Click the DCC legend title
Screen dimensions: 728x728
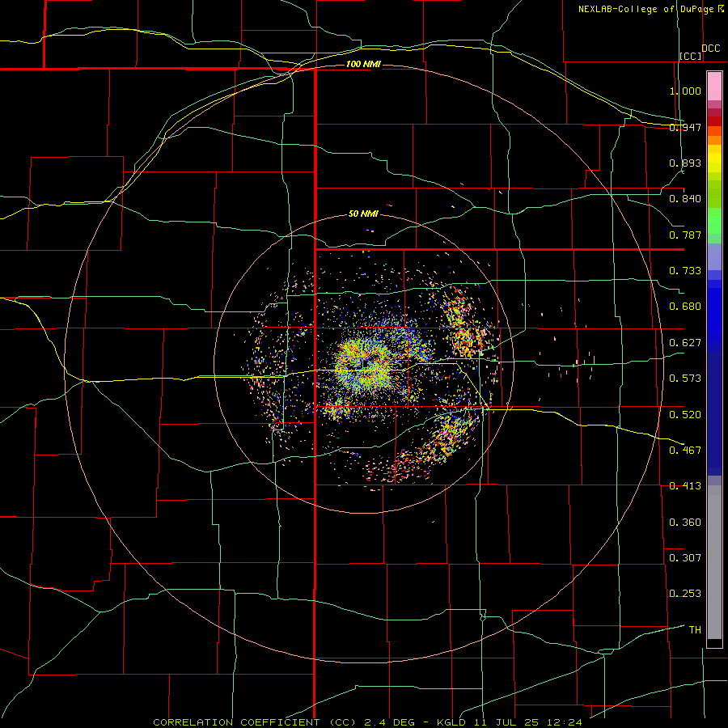click(x=710, y=48)
